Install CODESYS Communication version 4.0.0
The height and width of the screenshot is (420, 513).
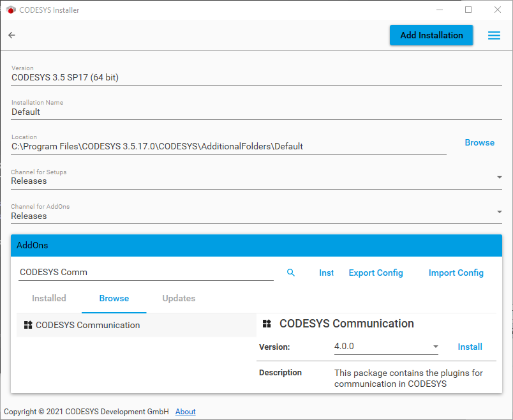[x=470, y=347]
